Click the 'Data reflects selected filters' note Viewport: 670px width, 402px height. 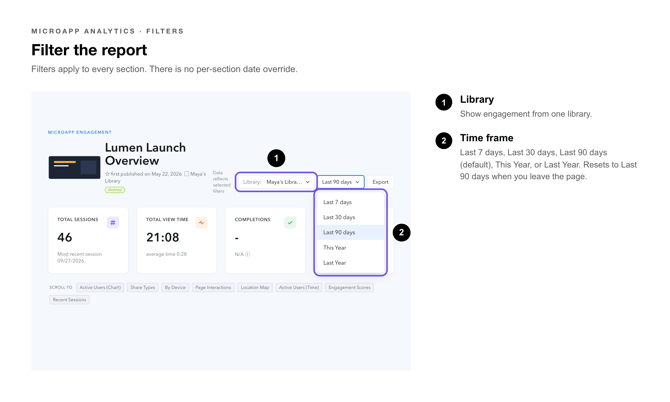(x=221, y=182)
